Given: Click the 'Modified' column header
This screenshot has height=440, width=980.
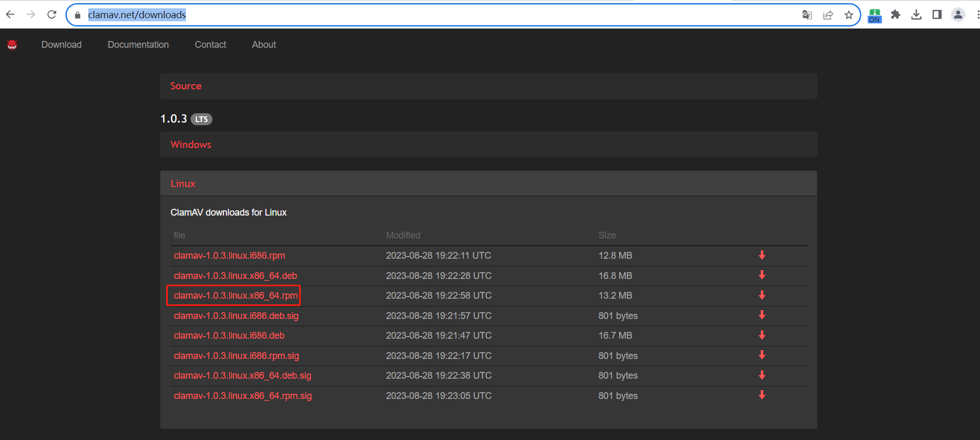Looking at the screenshot, I should click(x=403, y=235).
